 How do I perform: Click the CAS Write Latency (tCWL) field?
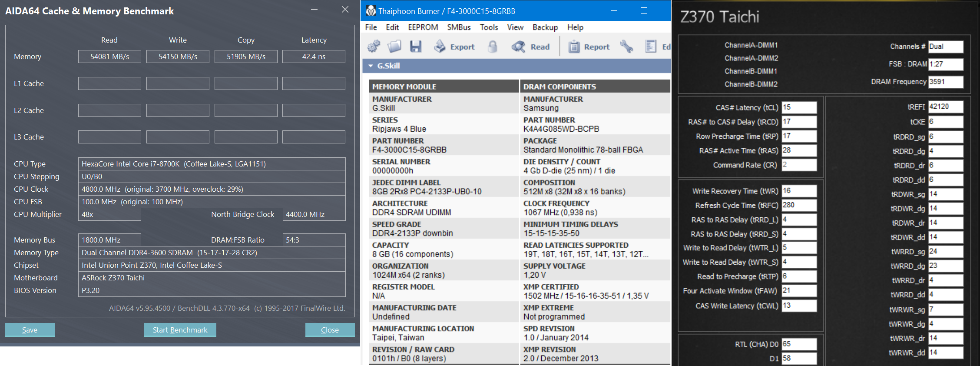click(799, 306)
